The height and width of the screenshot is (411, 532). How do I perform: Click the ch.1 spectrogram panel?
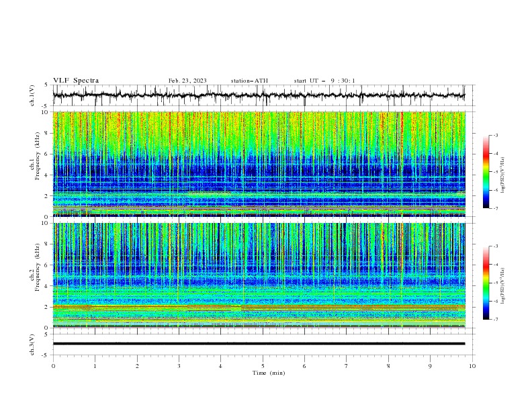(x=259, y=164)
